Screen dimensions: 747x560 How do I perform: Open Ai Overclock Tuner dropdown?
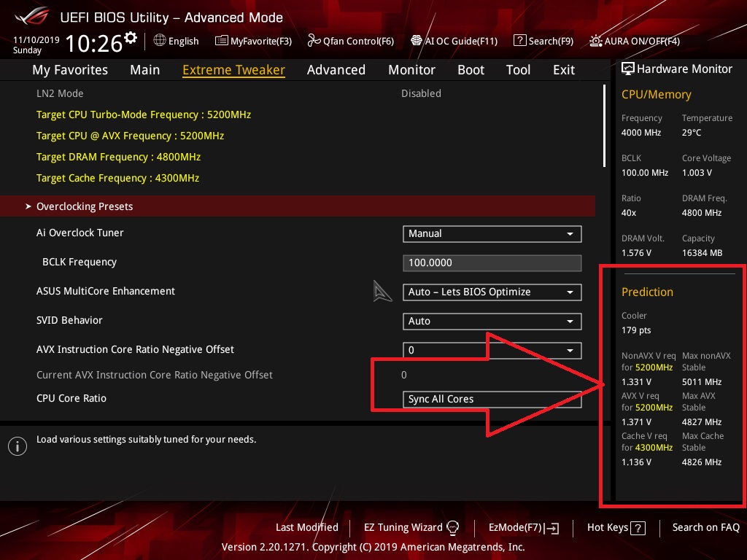(492, 234)
